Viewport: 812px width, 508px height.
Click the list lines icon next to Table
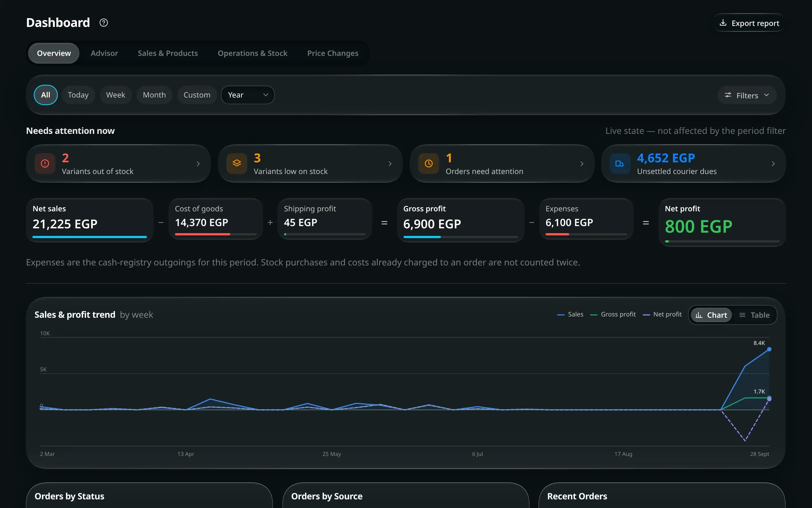[742, 315]
